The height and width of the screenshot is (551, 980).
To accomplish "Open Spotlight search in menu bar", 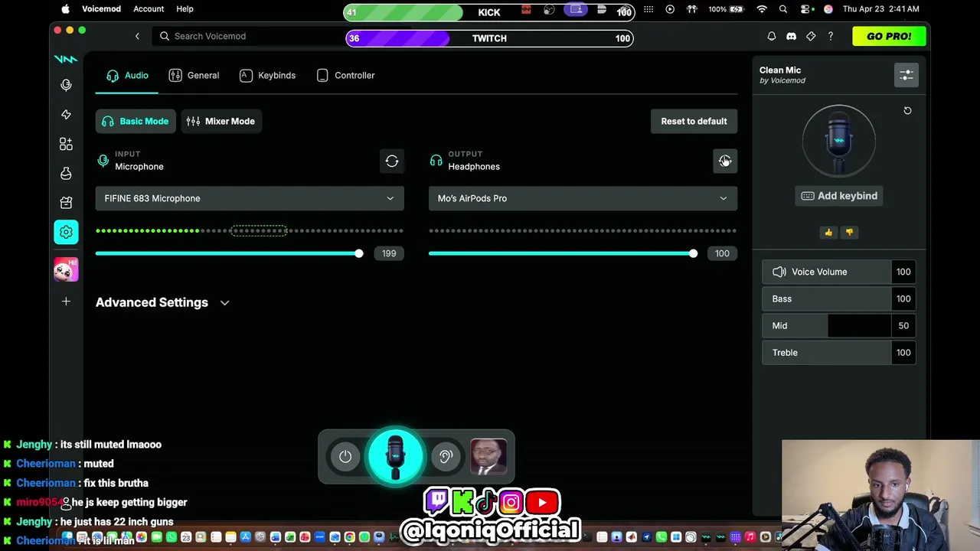I will click(x=783, y=9).
